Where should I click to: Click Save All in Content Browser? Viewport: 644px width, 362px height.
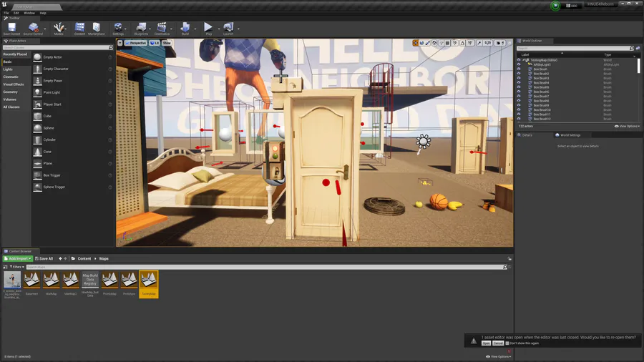coord(44,258)
